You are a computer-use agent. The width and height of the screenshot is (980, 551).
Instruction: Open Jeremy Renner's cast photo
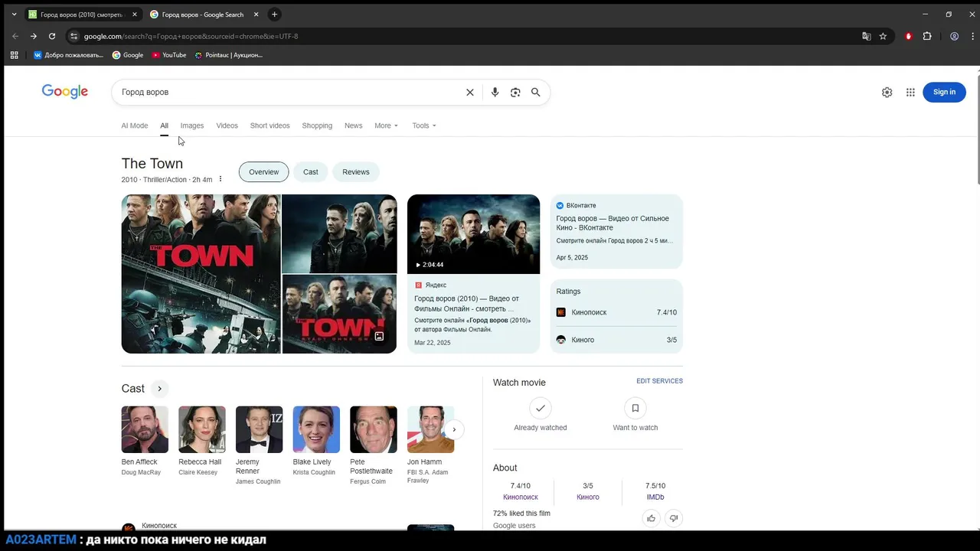click(259, 429)
